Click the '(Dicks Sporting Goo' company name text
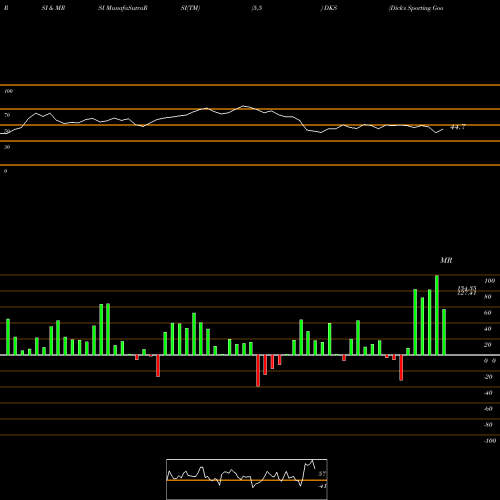This screenshot has width=500, height=500. [416, 8]
